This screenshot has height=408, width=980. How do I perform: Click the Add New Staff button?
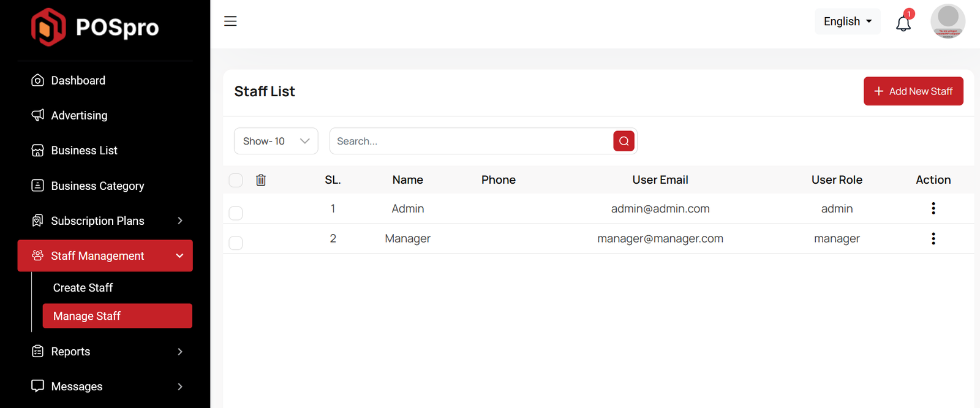pos(913,91)
